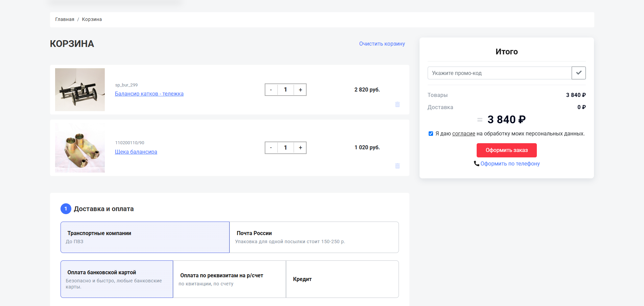This screenshot has height=306, width=644.
Task: Click the phone icon beside Оформить по телефону
Action: pyautogui.click(x=476, y=163)
